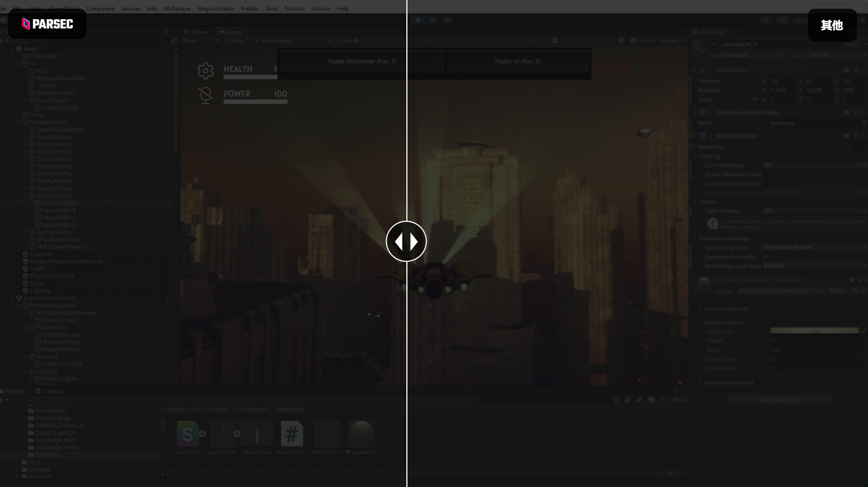Click the Add Component button

[780, 399]
